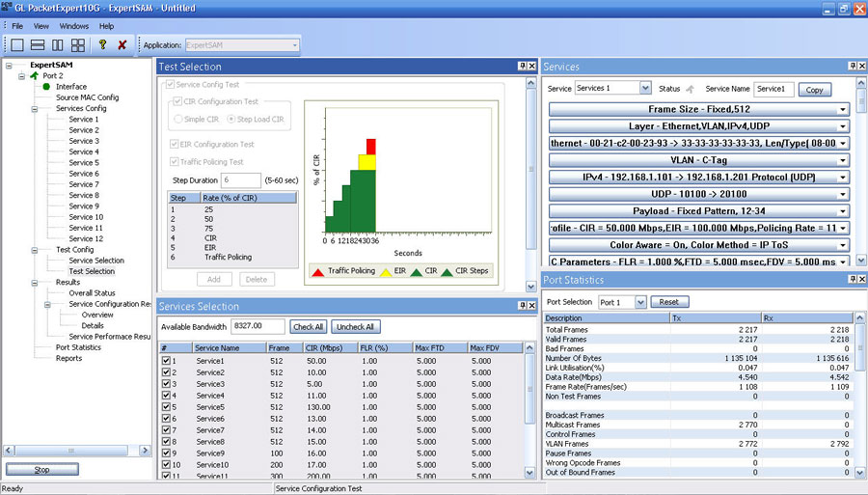
Task: Select the Step Load CIR radio button
Action: point(231,119)
